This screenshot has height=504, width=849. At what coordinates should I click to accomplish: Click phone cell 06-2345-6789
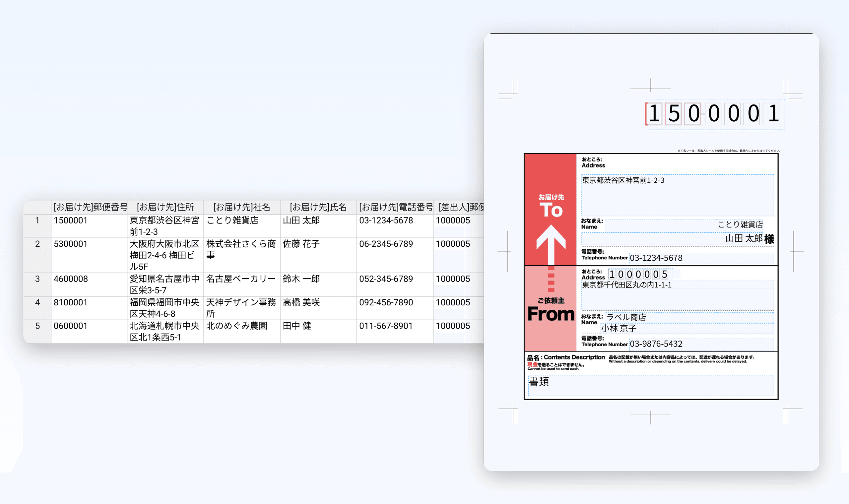[x=395, y=255]
